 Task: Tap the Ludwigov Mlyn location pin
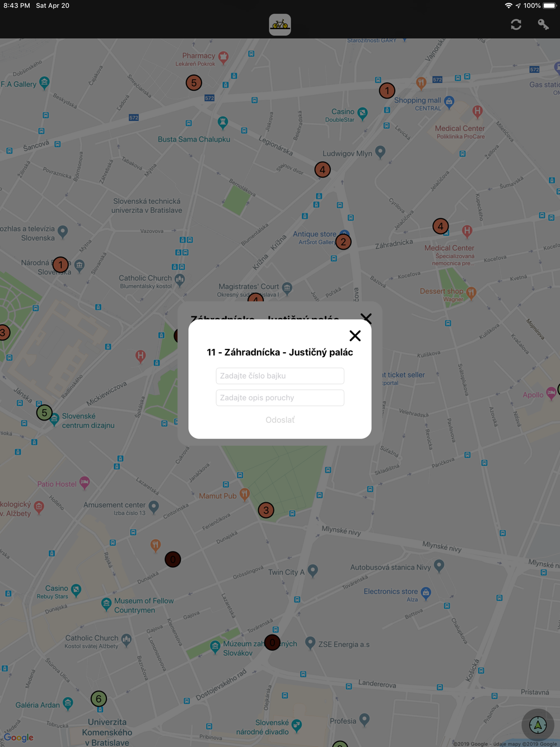click(380, 152)
